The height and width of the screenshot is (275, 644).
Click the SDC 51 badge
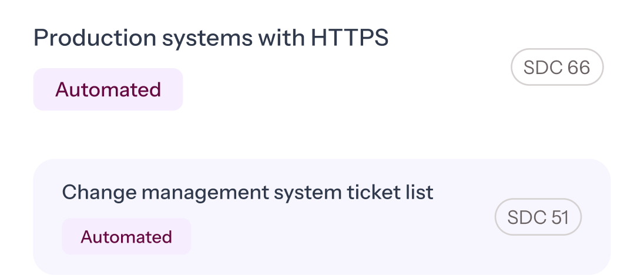pyautogui.click(x=538, y=217)
